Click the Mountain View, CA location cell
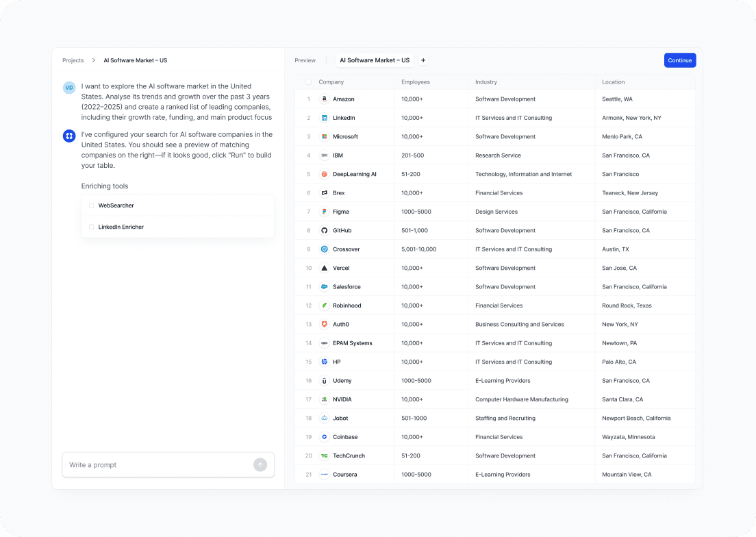756x537 pixels. 627,475
